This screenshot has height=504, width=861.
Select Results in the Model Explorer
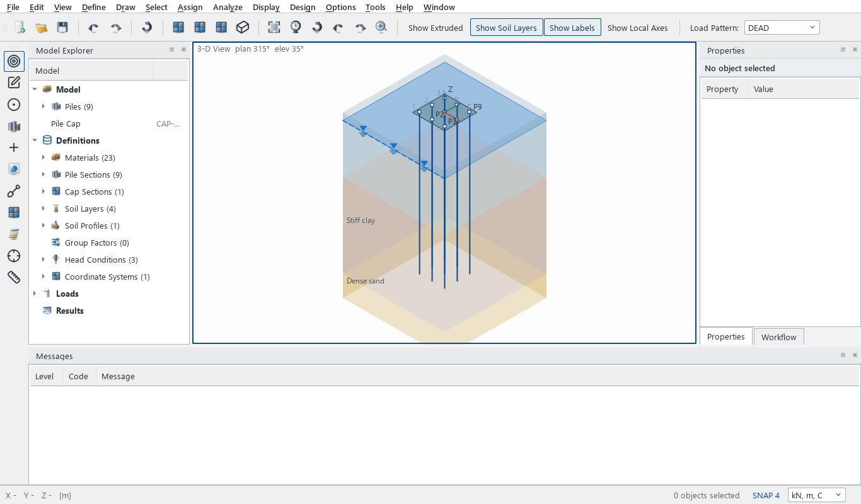click(x=109, y=311)
